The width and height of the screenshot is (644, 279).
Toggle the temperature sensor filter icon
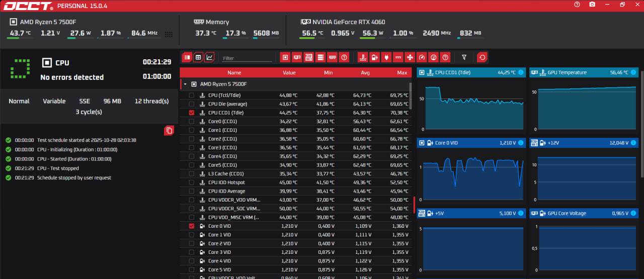point(362,57)
